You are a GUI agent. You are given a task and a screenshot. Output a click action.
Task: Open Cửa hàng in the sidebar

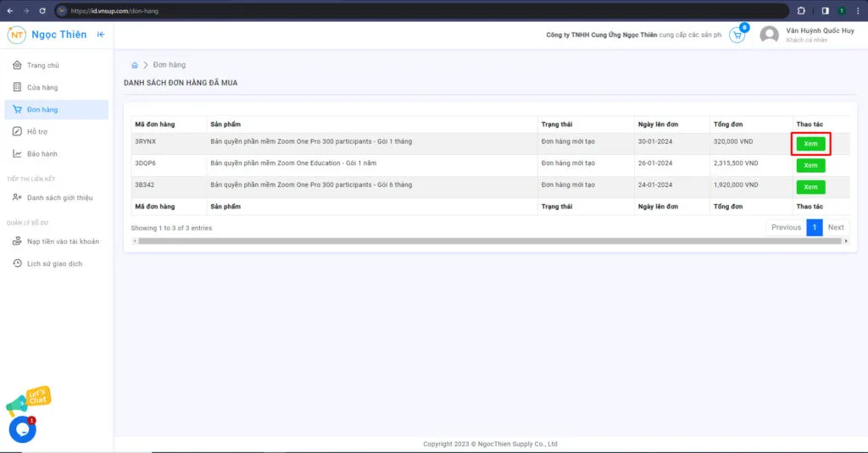pos(42,87)
